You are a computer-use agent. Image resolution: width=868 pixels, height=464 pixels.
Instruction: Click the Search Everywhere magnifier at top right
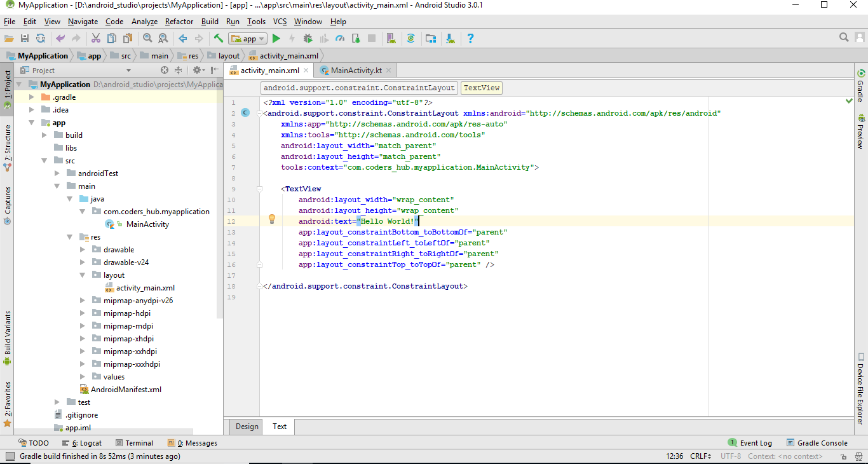click(844, 38)
